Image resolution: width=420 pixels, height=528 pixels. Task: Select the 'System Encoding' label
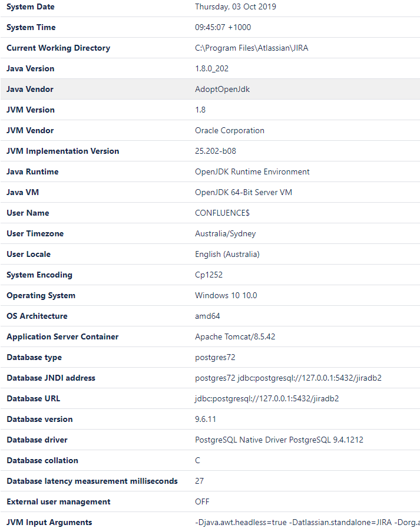click(39, 275)
